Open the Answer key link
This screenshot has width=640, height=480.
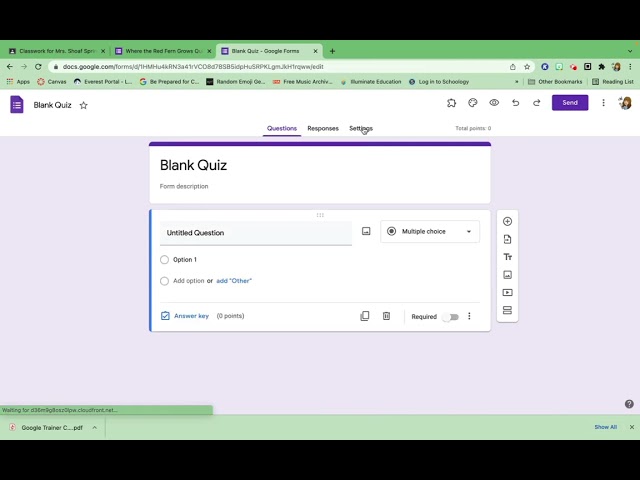point(191,316)
